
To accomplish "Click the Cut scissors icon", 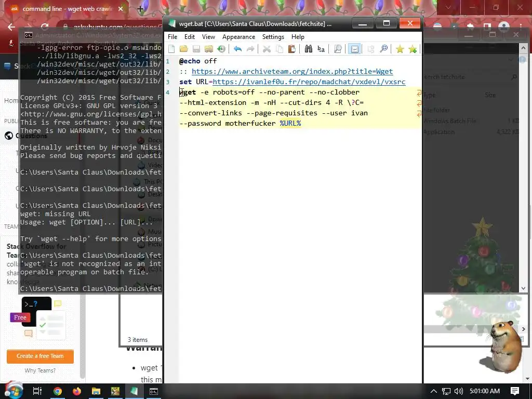I will point(267,49).
